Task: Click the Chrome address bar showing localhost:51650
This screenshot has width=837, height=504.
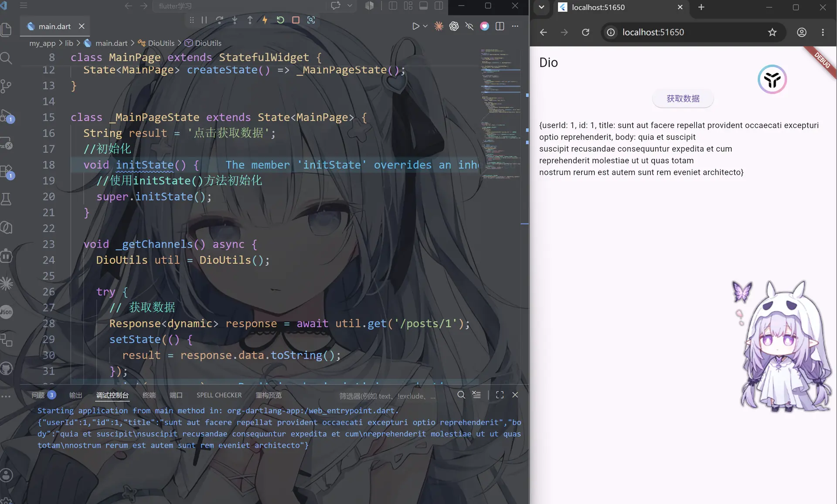Action: pyautogui.click(x=694, y=32)
